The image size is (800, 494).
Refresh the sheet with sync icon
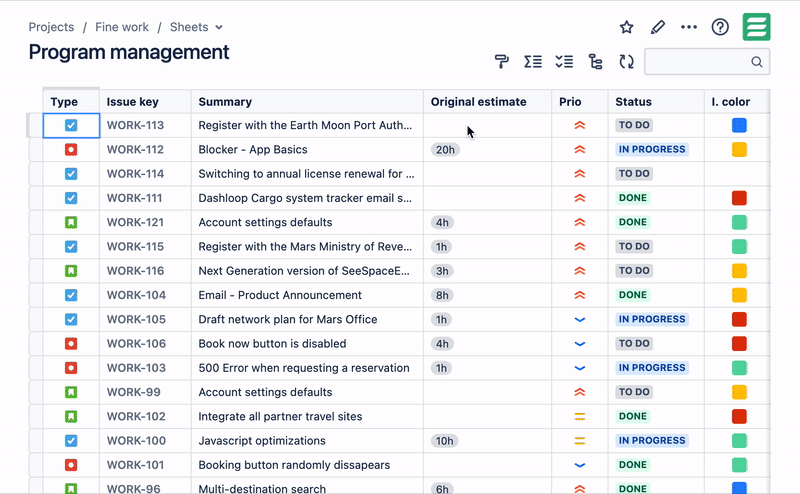[627, 62]
